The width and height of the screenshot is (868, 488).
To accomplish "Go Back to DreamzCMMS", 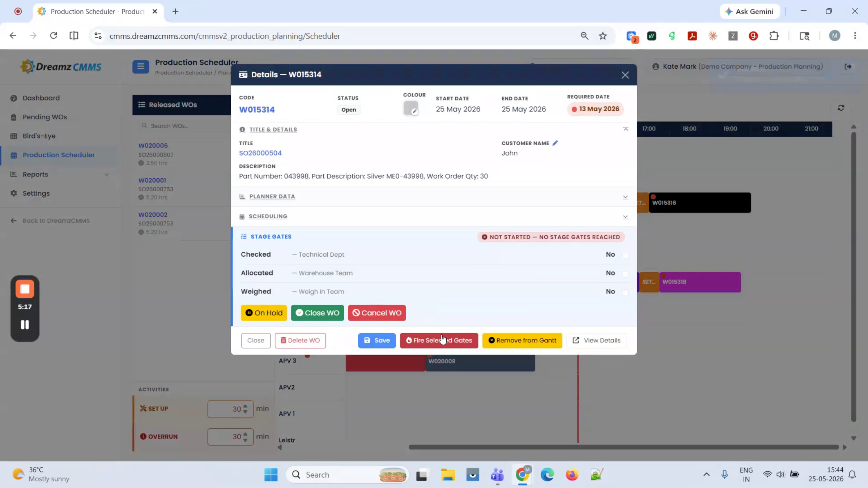I will pos(56,221).
